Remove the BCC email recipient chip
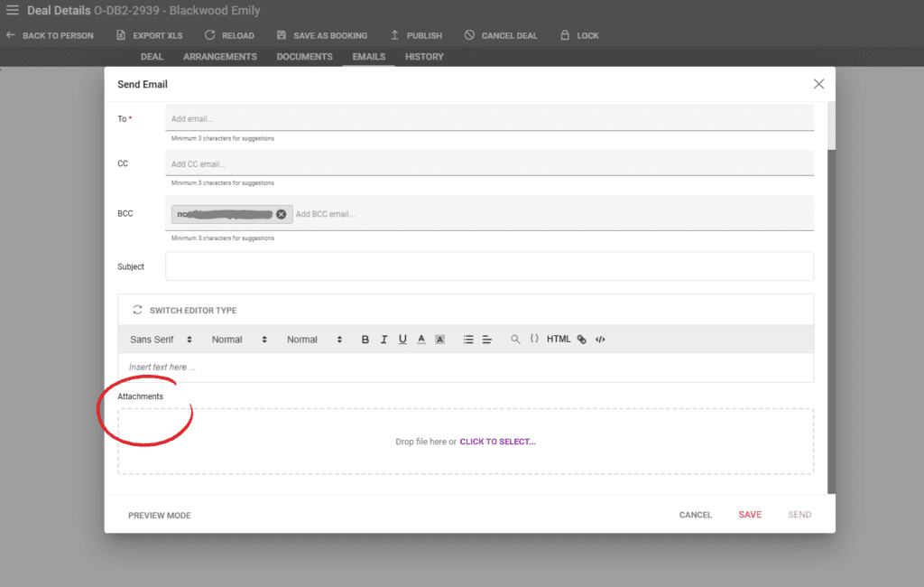The height and width of the screenshot is (587, 924). point(281,214)
